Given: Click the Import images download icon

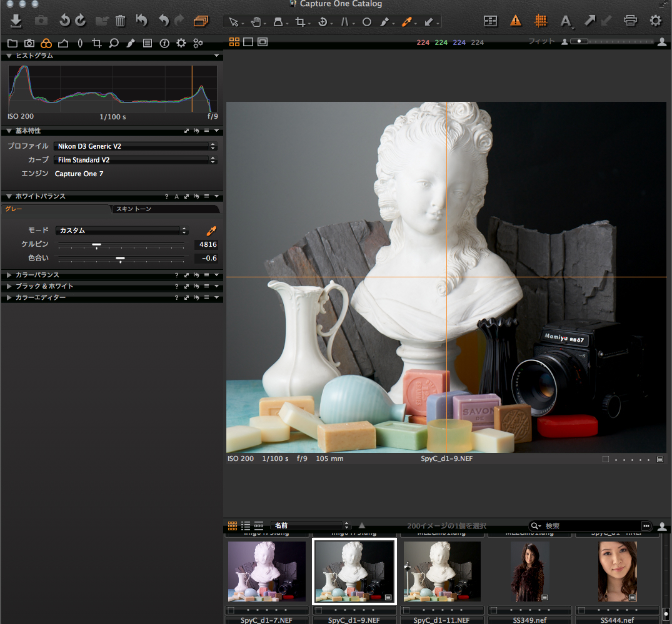Looking at the screenshot, I should (16, 21).
